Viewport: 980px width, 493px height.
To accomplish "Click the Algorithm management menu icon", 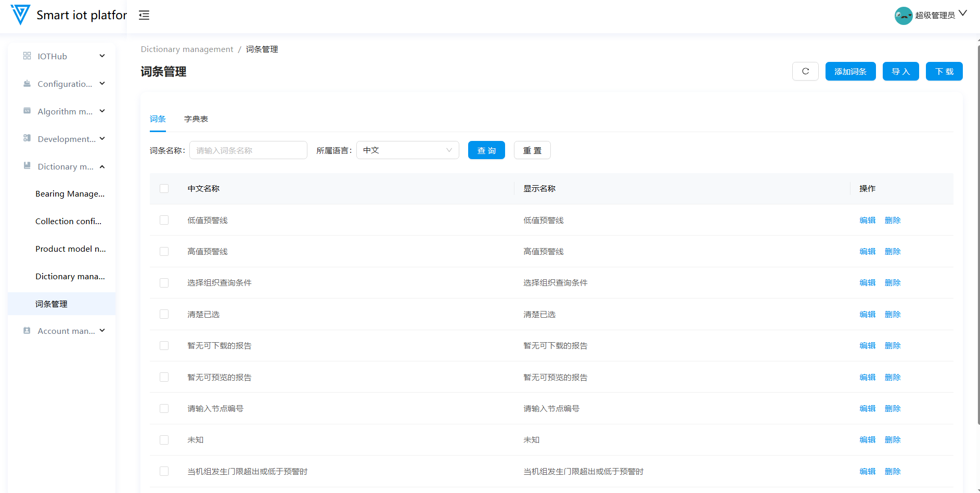I will pos(27,111).
